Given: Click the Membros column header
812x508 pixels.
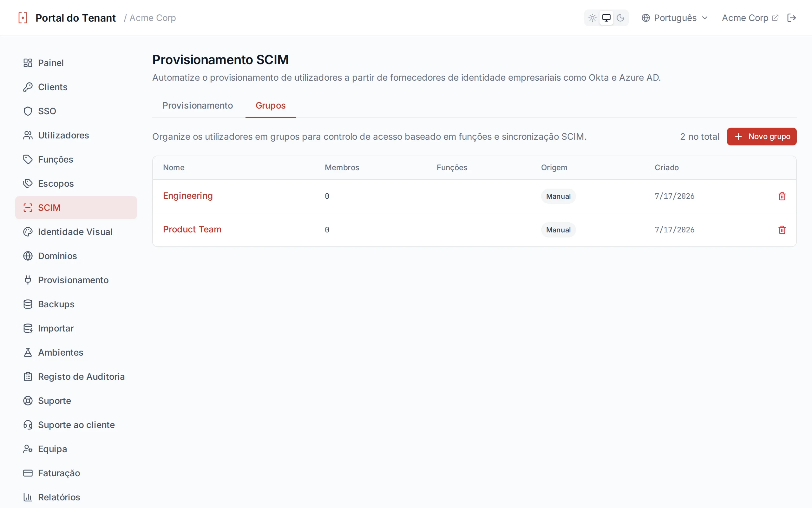Looking at the screenshot, I should tap(342, 167).
